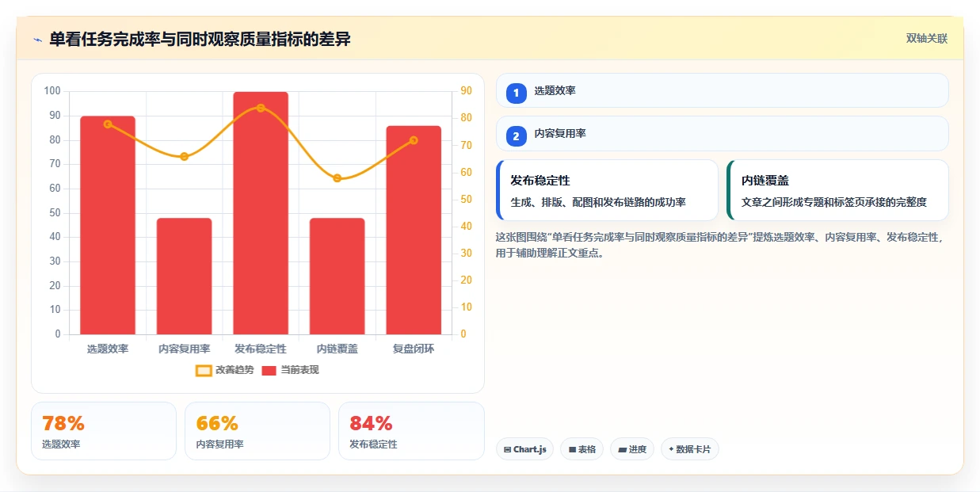Click the 双轴关联 label in header
This screenshot has height=492, width=980.
[x=927, y=38]
